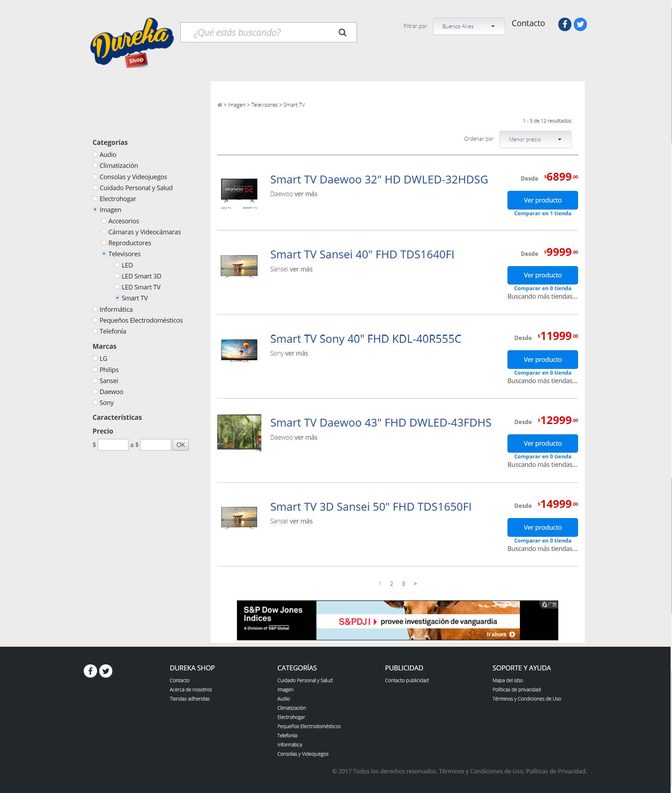
Task: Select Cuidado Personal y Salud radio
Action: coord(95,188)
